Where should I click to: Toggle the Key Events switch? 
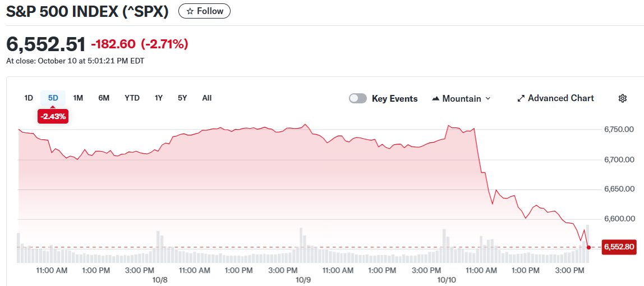tap(358, 98)
